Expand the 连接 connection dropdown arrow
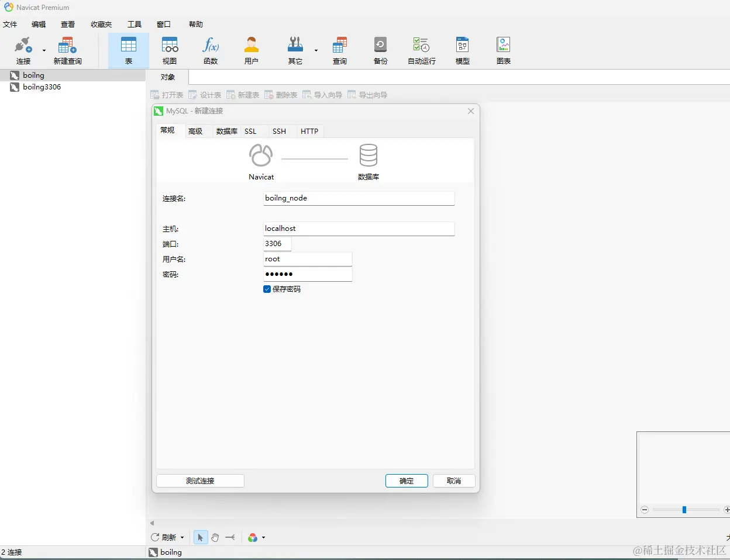 point(44,50)
